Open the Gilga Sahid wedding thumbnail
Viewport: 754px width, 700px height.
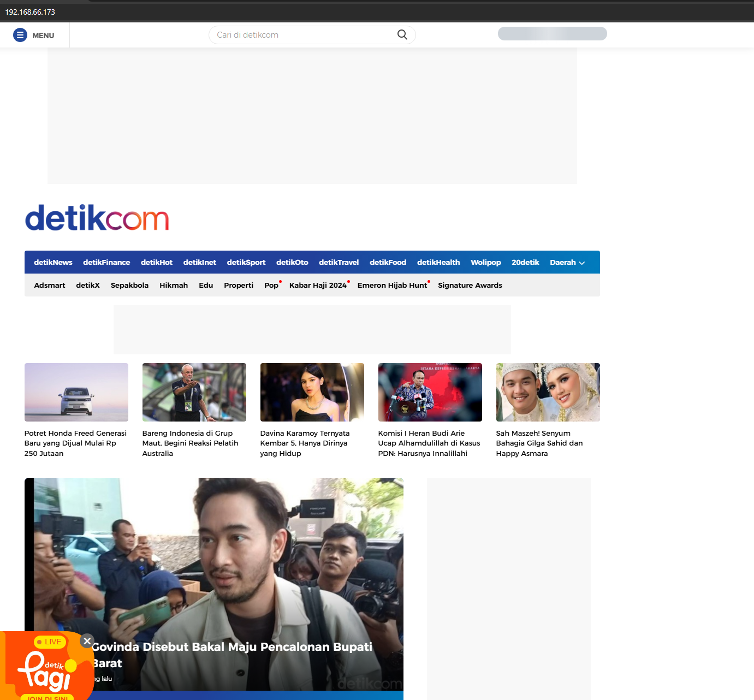tap(548, 392)
